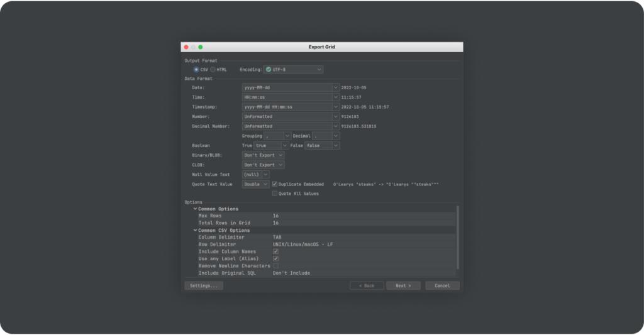Viewport: 644px width, 335px height.
Task: Collapse the Common Options section
Action: (195, 209)
